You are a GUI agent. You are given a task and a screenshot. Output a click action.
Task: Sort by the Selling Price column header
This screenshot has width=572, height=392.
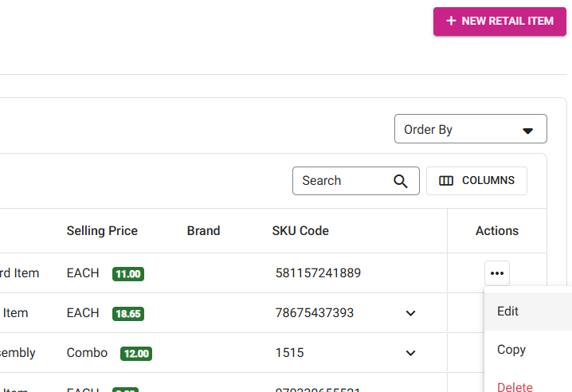coord(102,231)
